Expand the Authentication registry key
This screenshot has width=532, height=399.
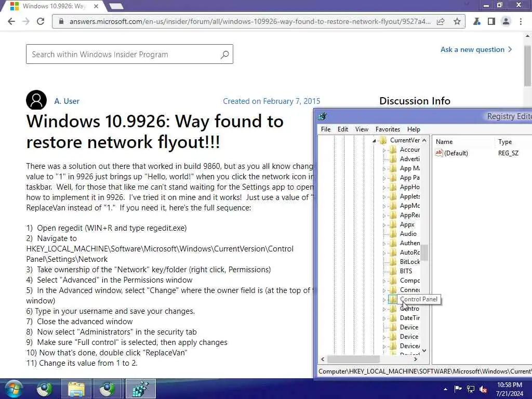[384, 244]
